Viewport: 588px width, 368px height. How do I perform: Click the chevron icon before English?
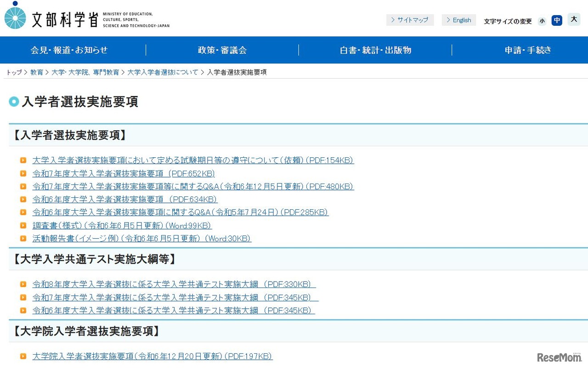(x=447, y=20)
